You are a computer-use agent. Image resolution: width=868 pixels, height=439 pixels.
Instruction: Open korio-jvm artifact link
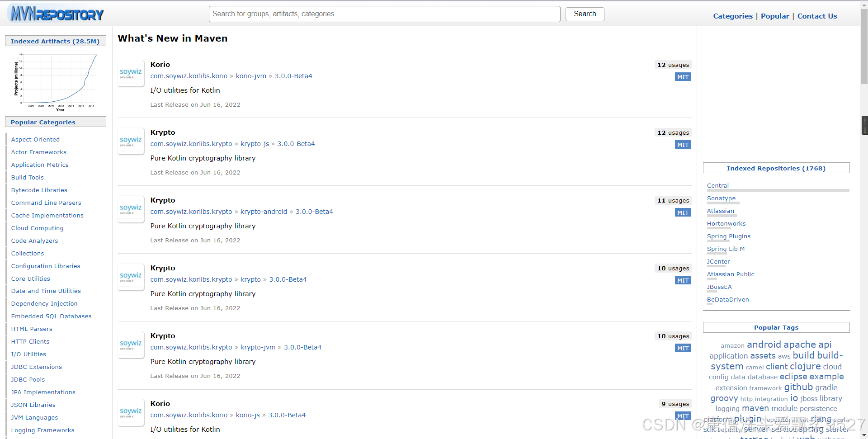pyautogui.click(x=251, y=76)
